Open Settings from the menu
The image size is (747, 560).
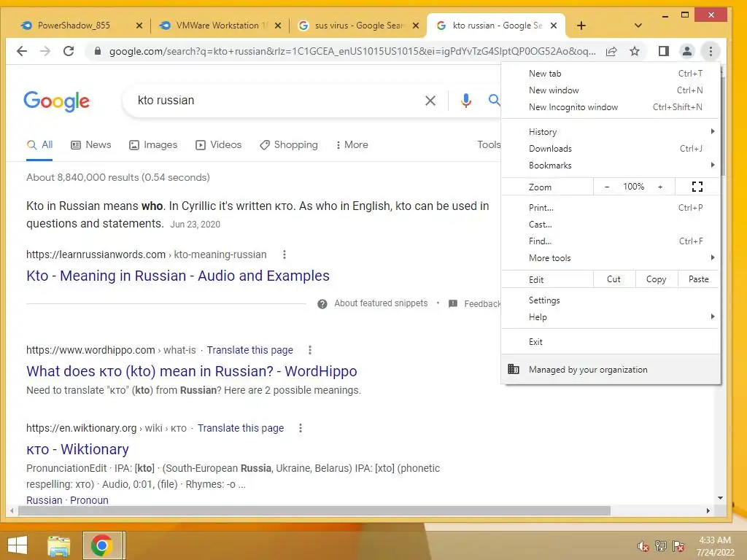[611, 300]
